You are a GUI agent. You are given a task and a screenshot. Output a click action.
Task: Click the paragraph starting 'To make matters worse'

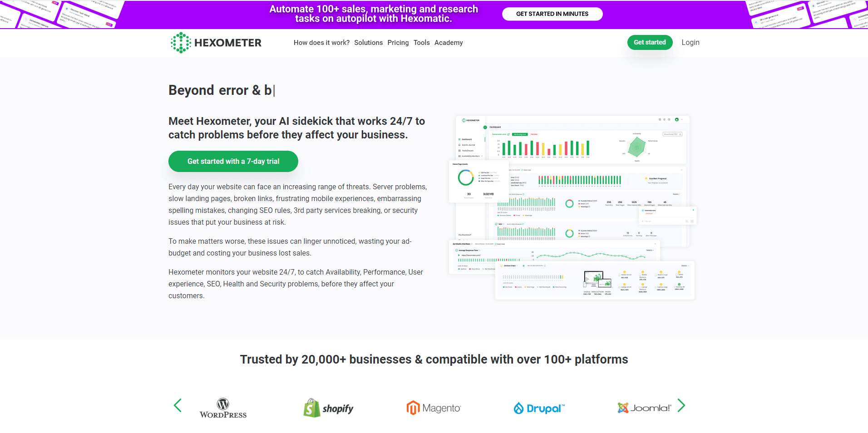(290, 247)
